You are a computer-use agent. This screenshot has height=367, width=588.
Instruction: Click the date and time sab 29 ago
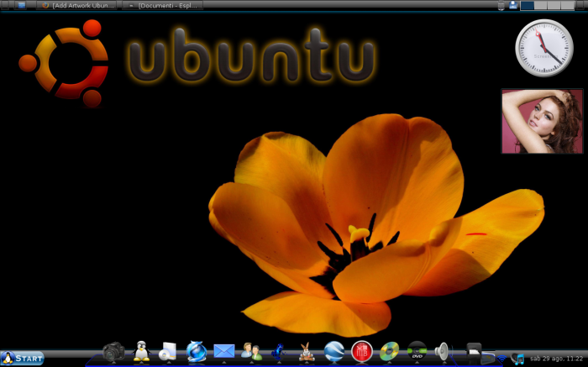tap(556, 359)
